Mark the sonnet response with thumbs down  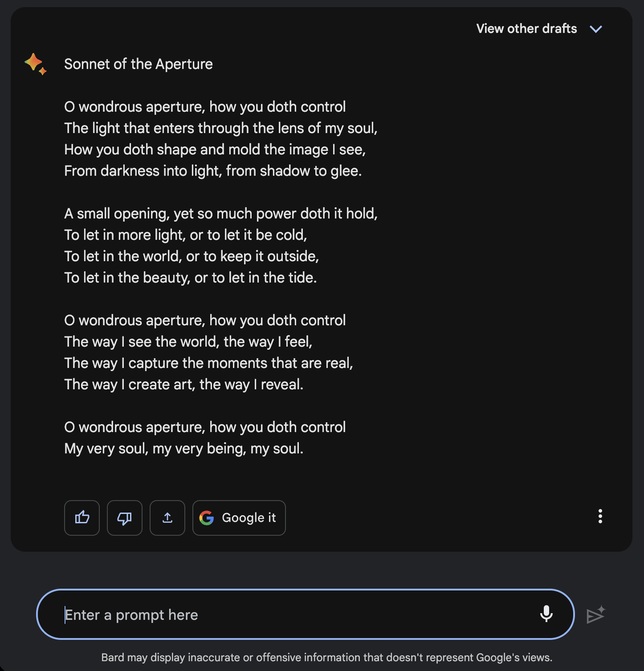click(125, 518)
